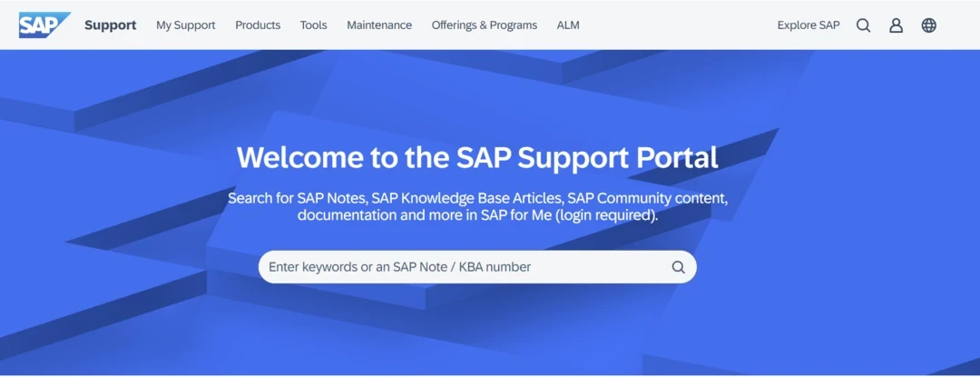Expand the Products menu

click(258, 25)
